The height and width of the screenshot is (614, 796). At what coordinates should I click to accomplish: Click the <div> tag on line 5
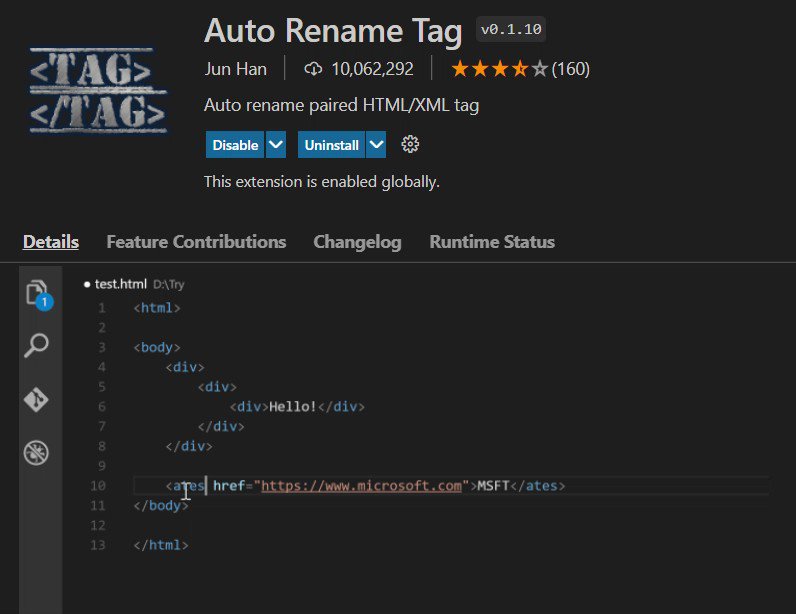pyautogui.click(x=217, y=387)
